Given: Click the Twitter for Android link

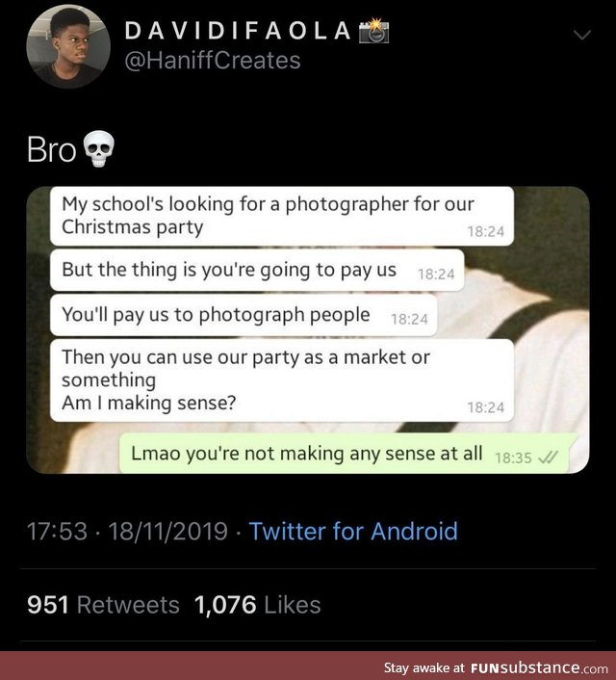Looking at the screenshot, I should 353,531.
